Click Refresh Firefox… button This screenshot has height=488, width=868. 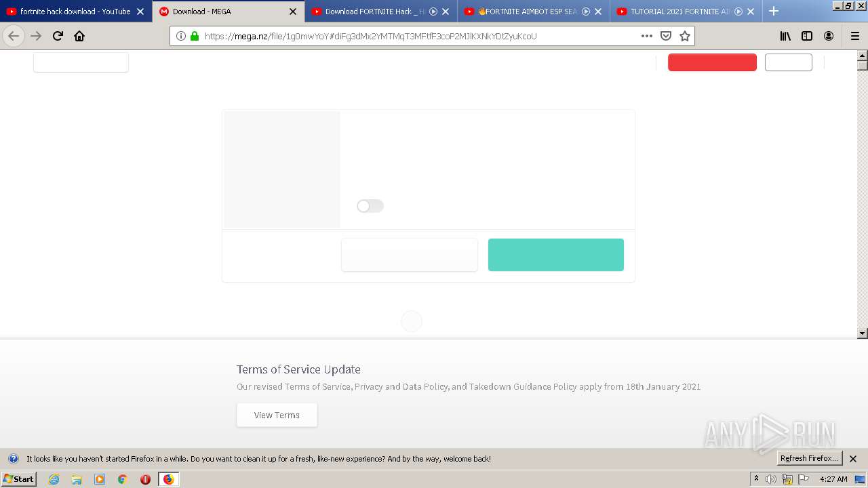810,458
